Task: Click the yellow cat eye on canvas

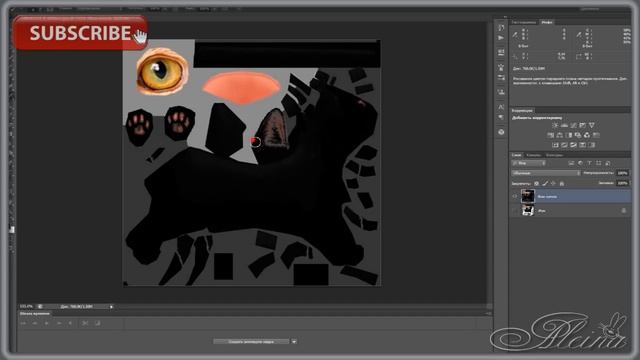Action: [x=162, y=71]
